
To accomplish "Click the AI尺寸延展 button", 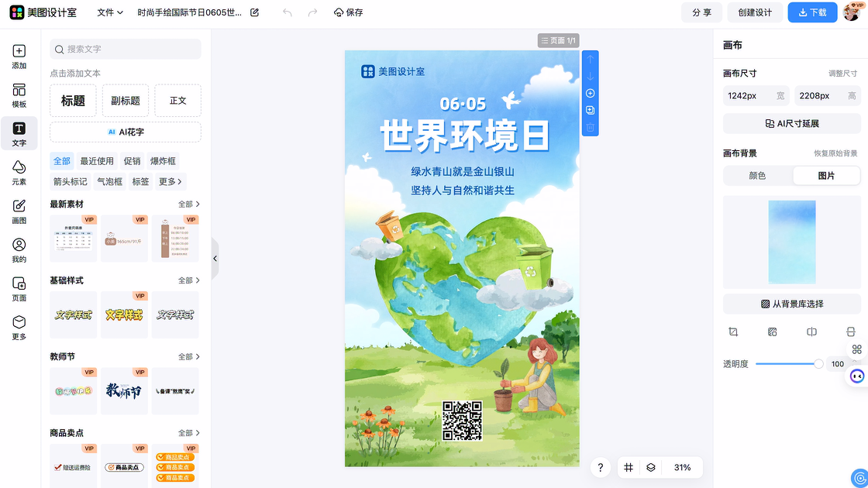I will tap(791, 123).
